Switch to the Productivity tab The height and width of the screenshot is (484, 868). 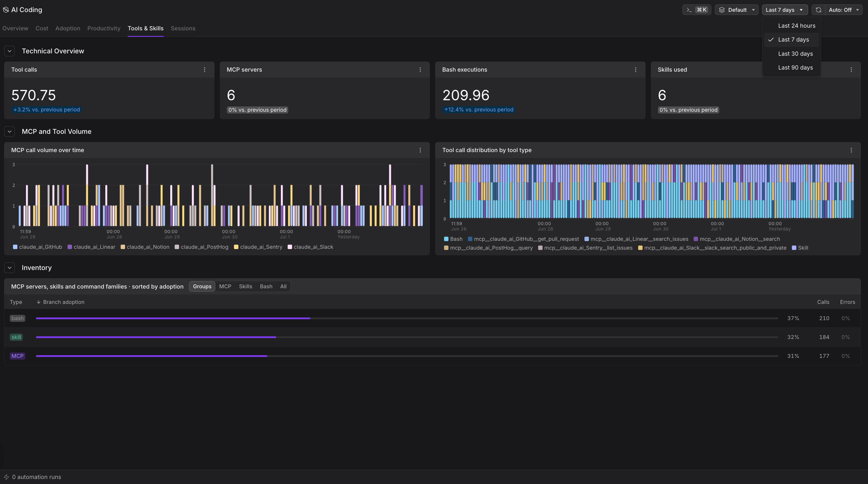[x=104, y=28]
